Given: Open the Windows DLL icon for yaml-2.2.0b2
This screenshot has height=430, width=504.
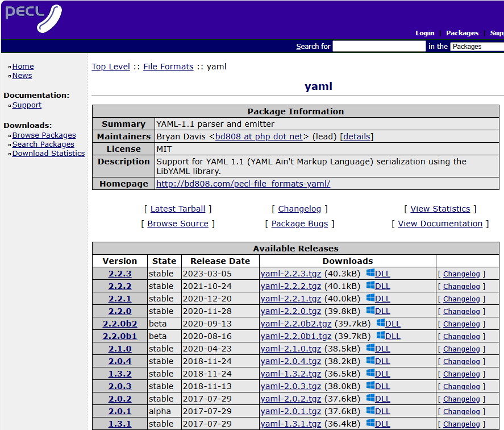Looking at the screenshot, I should coord(381,323).
